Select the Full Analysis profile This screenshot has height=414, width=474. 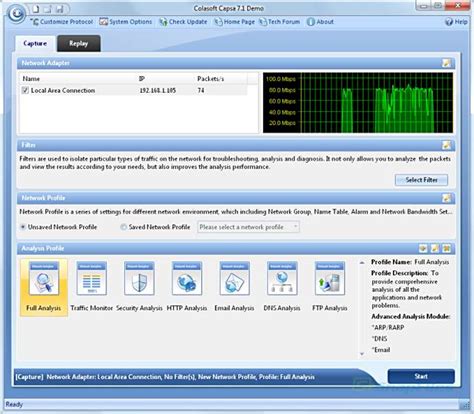pos(44,287)
